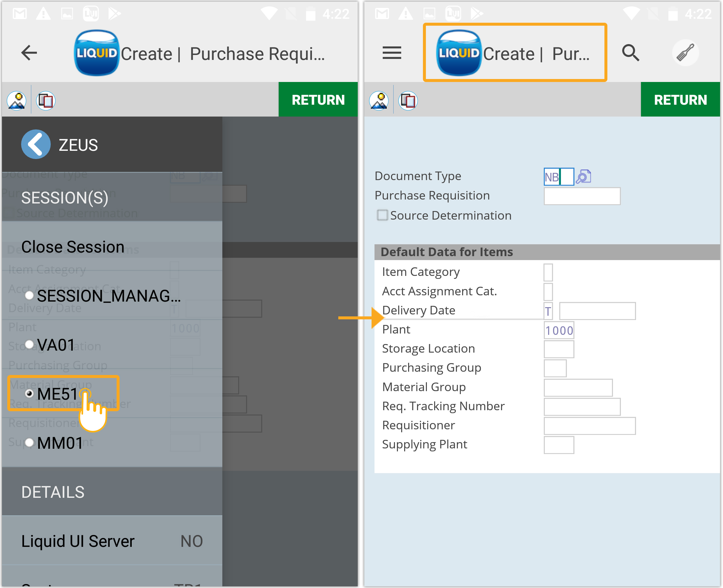Open the hamburger menu icon
This screenshot has width=723, height=588.
(392, 53)
